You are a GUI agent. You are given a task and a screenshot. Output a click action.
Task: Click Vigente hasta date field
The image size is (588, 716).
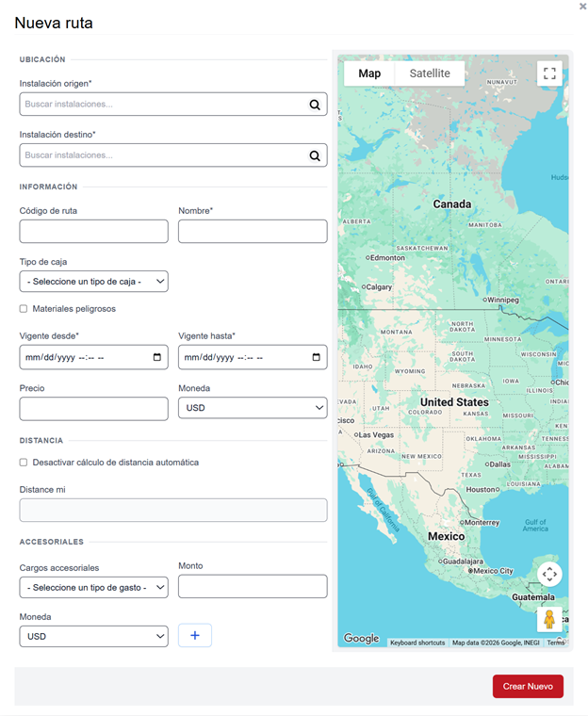[253, 357]
